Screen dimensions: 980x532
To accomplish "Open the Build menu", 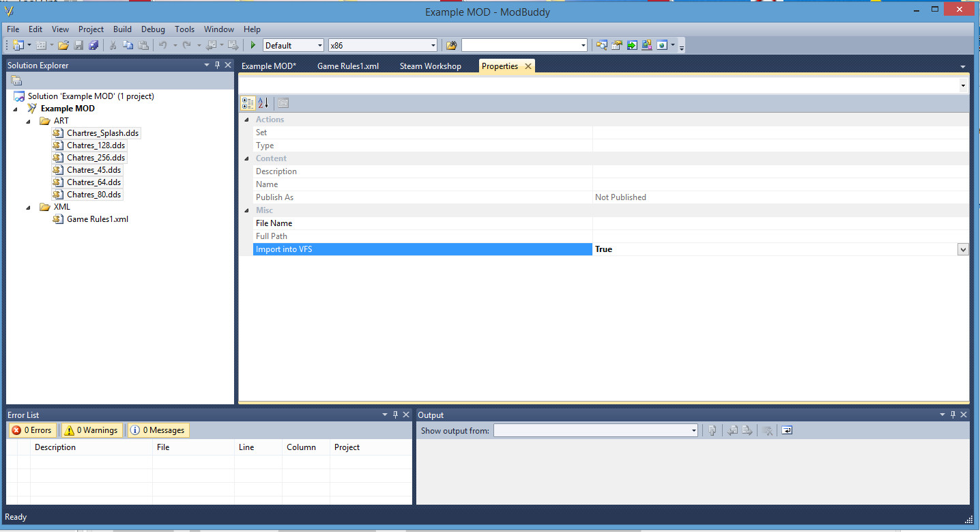I will click(x=123, y=29).
